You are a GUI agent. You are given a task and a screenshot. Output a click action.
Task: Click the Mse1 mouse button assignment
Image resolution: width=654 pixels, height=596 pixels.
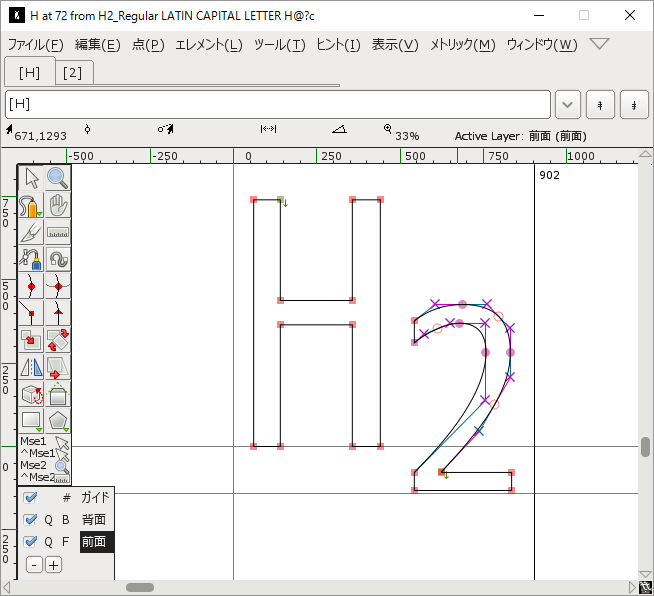click(x=44, y=441)
